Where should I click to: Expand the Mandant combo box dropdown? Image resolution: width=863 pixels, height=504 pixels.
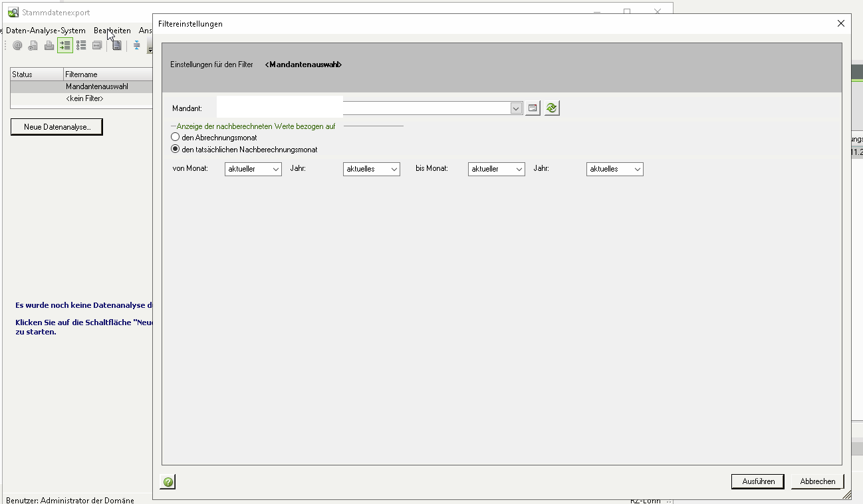click(516, 108)
